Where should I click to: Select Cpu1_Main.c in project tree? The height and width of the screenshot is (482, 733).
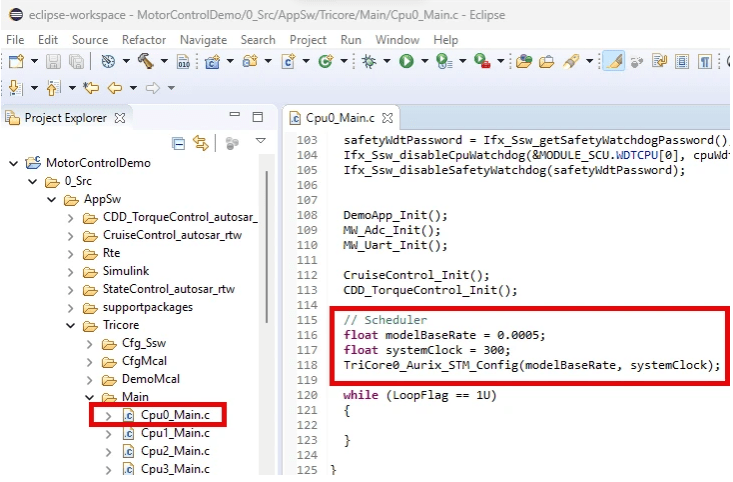coord(174,433)
